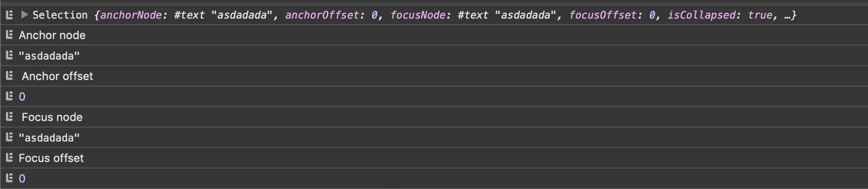This screenshot has width=868, height=189.
Task: Click the log icon beside Selection entry
Action: coord(9,15)
